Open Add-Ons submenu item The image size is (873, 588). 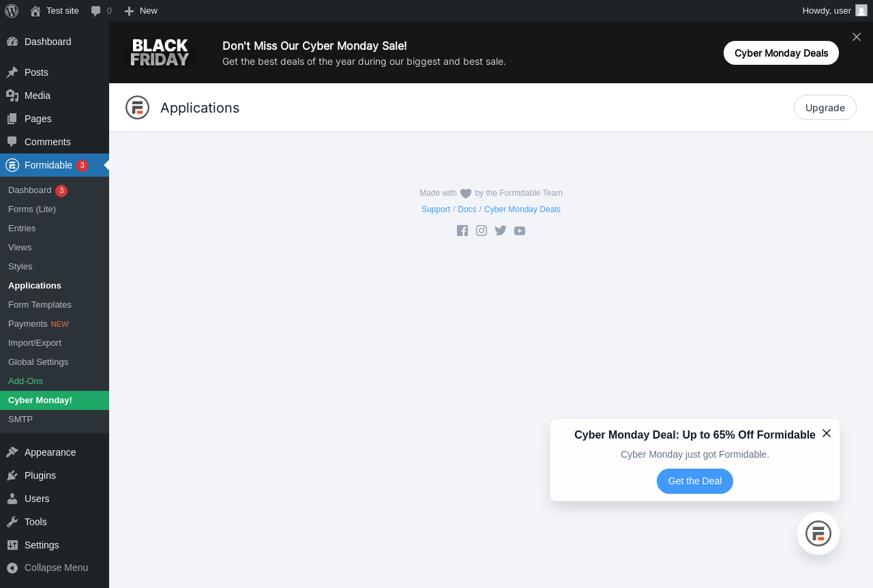click(x=55, y=381)
